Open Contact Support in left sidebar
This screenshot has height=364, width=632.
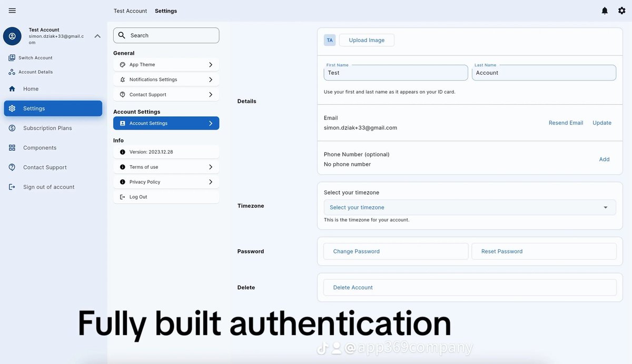(x=53, y=167)
